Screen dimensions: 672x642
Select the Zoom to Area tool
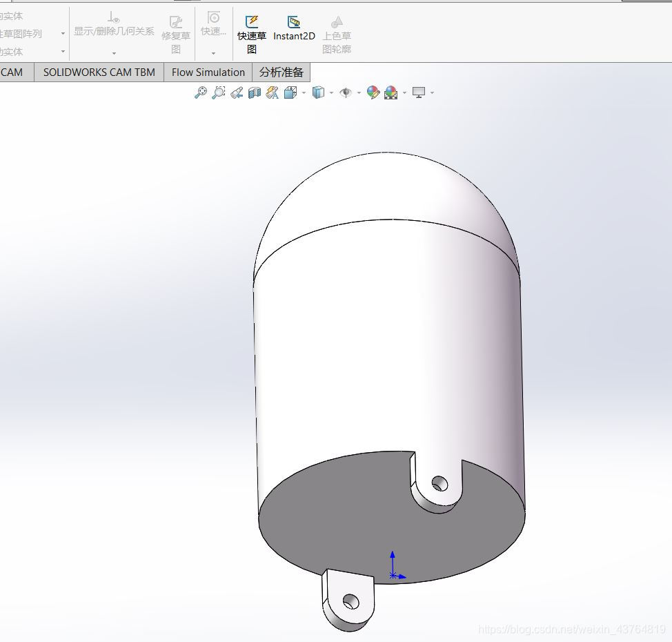coord(219,93)
